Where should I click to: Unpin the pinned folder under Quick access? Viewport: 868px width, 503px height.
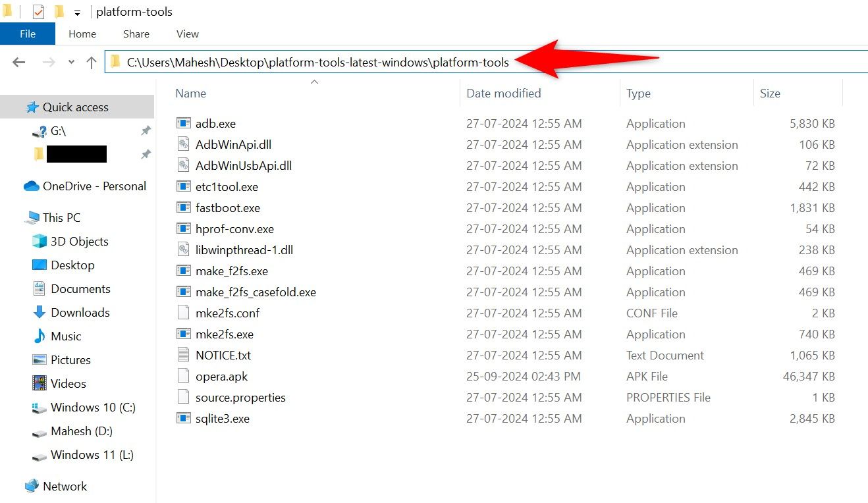[x=146, y=154]
